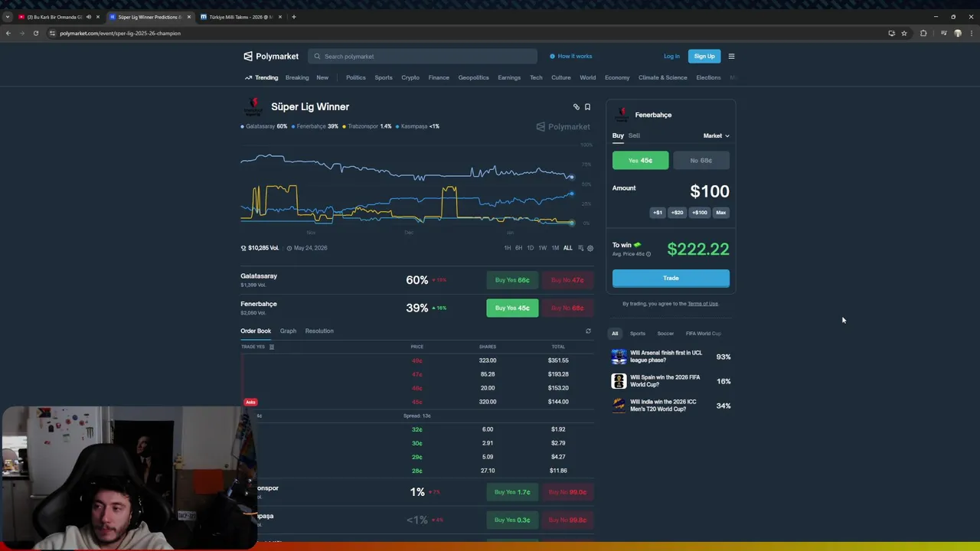
Task: Buy No 47¢ on Galatasaray
Action: pos(567,280)
